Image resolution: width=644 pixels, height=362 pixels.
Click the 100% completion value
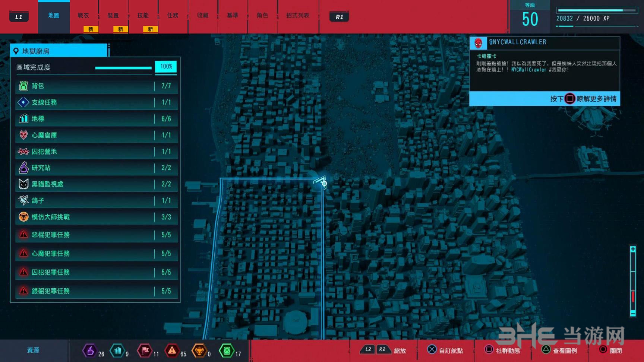click(x=166, y=67)
